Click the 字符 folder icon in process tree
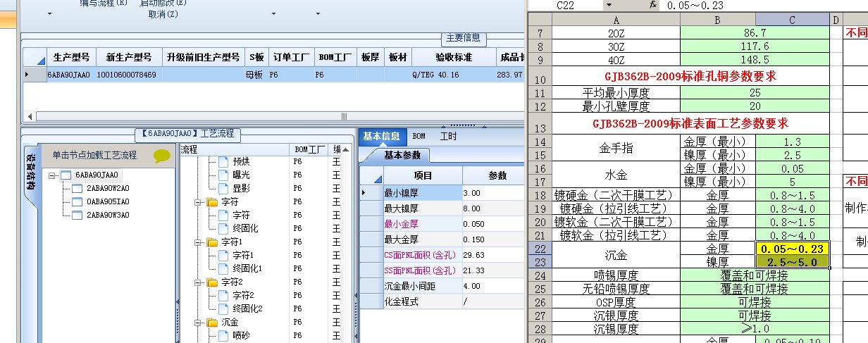This screenshot has height=343, width=868. click(213, 202)
